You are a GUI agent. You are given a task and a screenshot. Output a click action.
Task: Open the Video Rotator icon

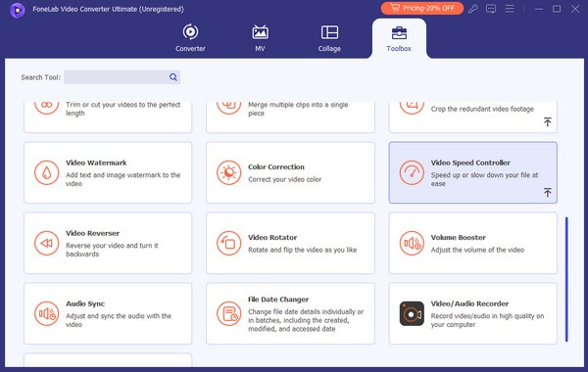(x=228, y=243)
